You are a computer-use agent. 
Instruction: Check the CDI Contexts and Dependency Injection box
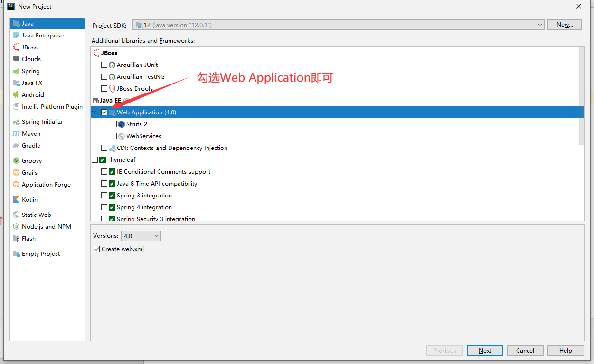coord(104,148)
